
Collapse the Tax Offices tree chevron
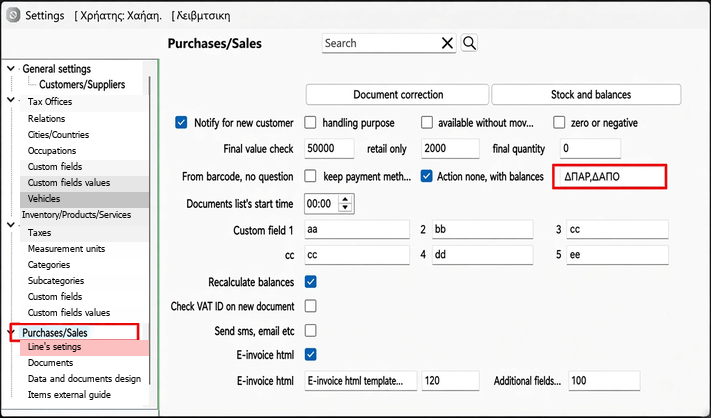pyautogui.click(x=11, y=100)
